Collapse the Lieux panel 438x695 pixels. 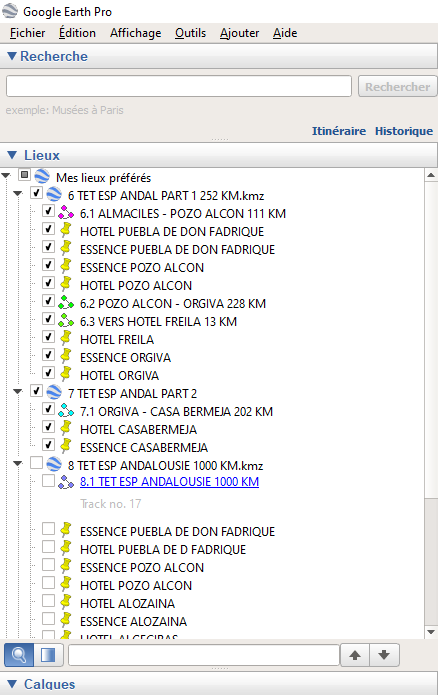(x=12, y=155)
